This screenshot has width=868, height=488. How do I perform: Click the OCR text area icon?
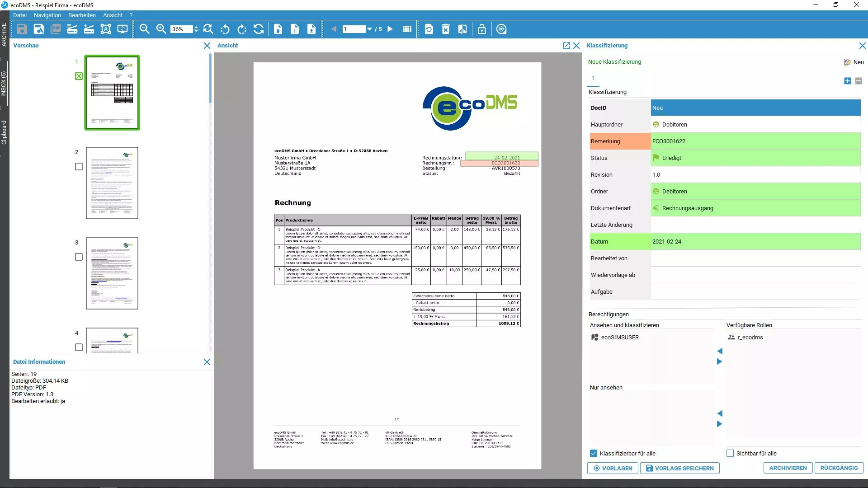point(105,29)
